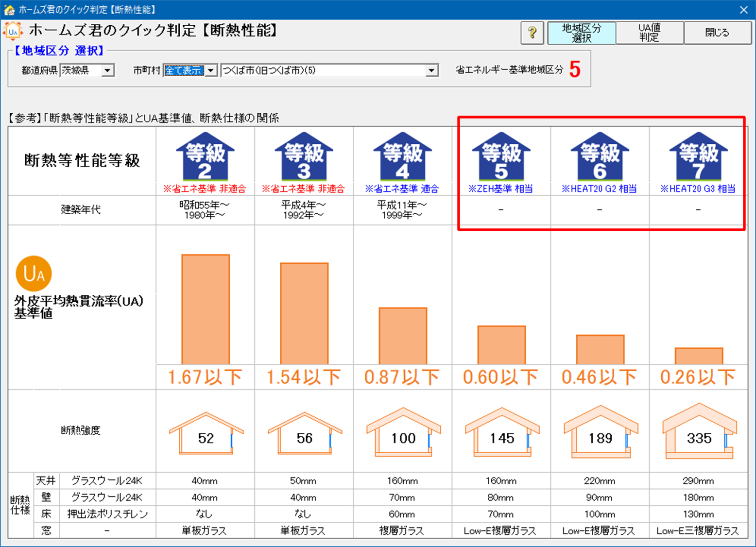Click the 0.87以下 UA bar
756x547 pixels.
coord(403,336)
